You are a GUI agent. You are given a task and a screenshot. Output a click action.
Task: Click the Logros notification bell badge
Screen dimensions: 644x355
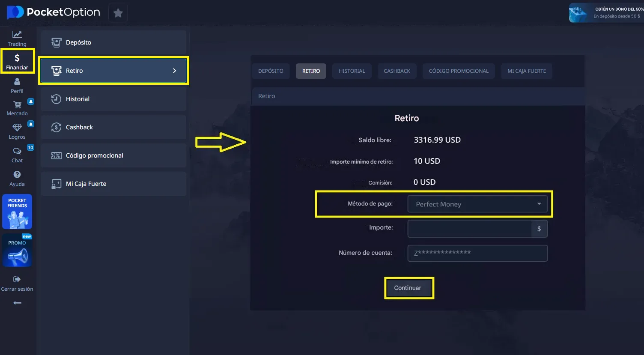point(31,124)
